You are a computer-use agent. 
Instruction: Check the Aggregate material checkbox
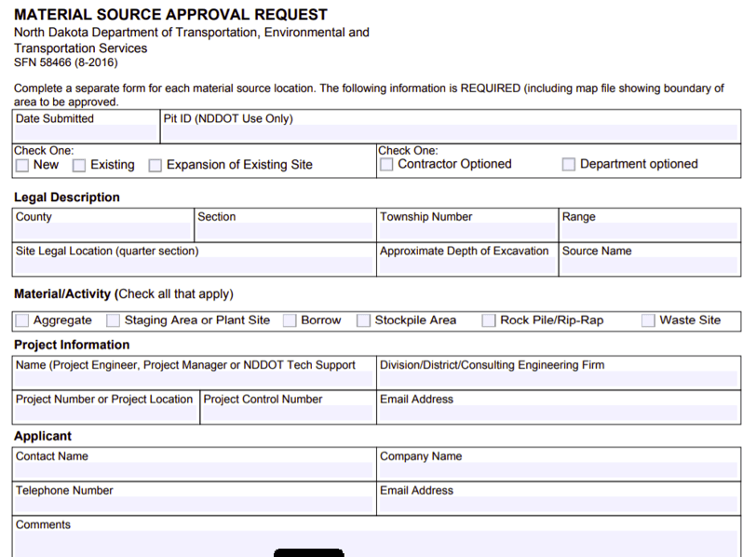22,320
